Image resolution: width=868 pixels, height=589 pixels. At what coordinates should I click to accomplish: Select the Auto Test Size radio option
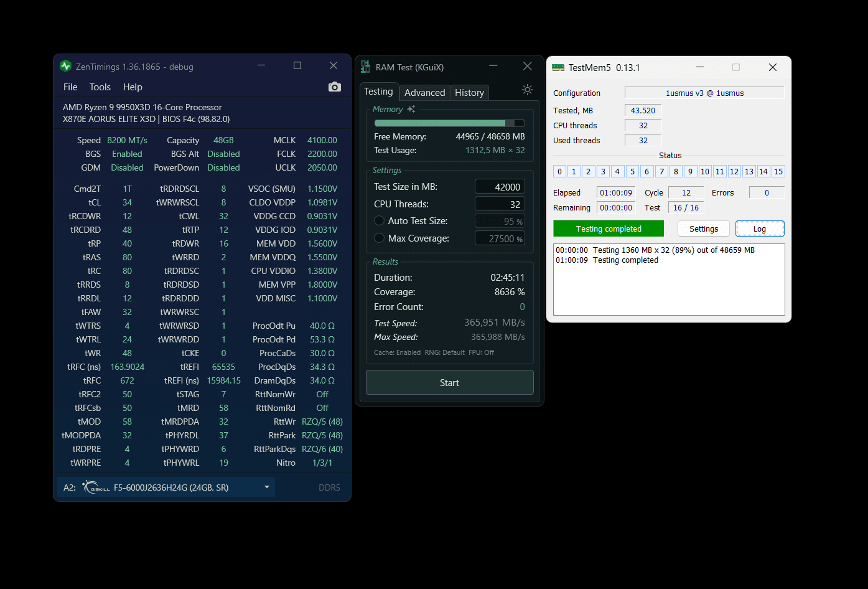(379, 221)
